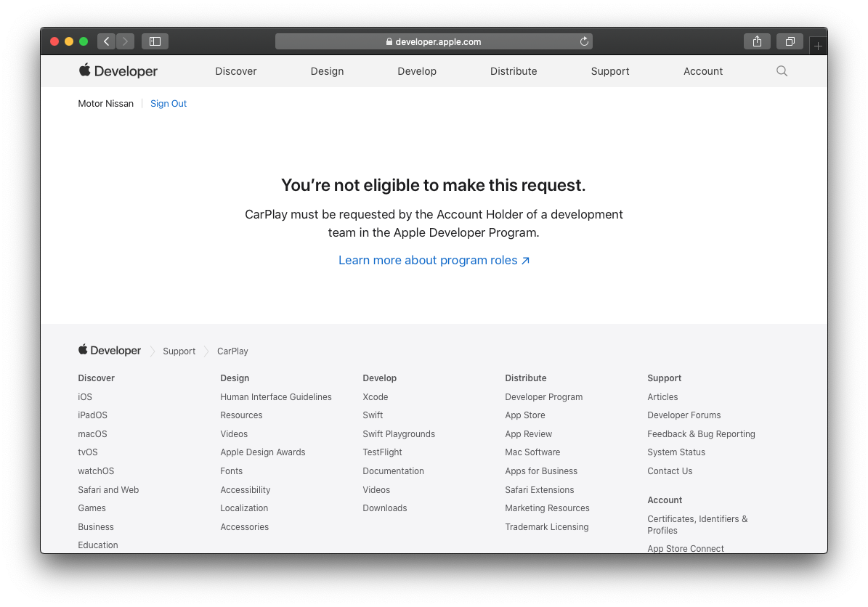Open Videos under the Design column
The width and height of the screenshot is (868, 607).
coord(234,433)
